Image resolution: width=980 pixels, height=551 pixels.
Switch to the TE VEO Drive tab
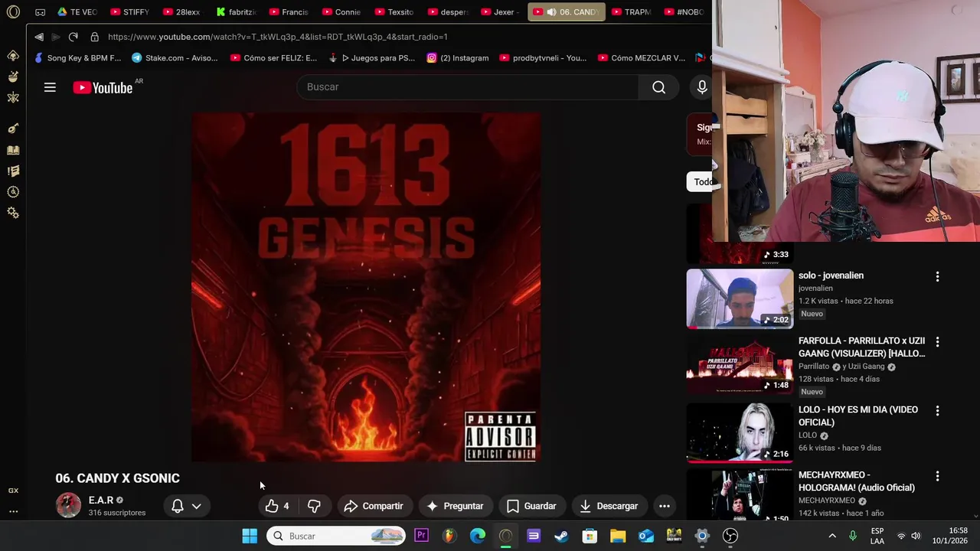click(77, 12)
